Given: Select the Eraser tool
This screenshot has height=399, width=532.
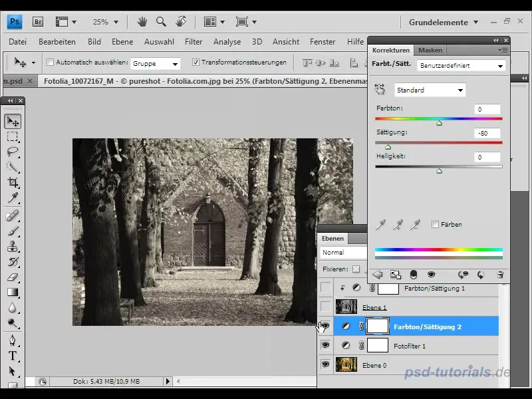Looking at the screenshot, I should click(13, 277).
